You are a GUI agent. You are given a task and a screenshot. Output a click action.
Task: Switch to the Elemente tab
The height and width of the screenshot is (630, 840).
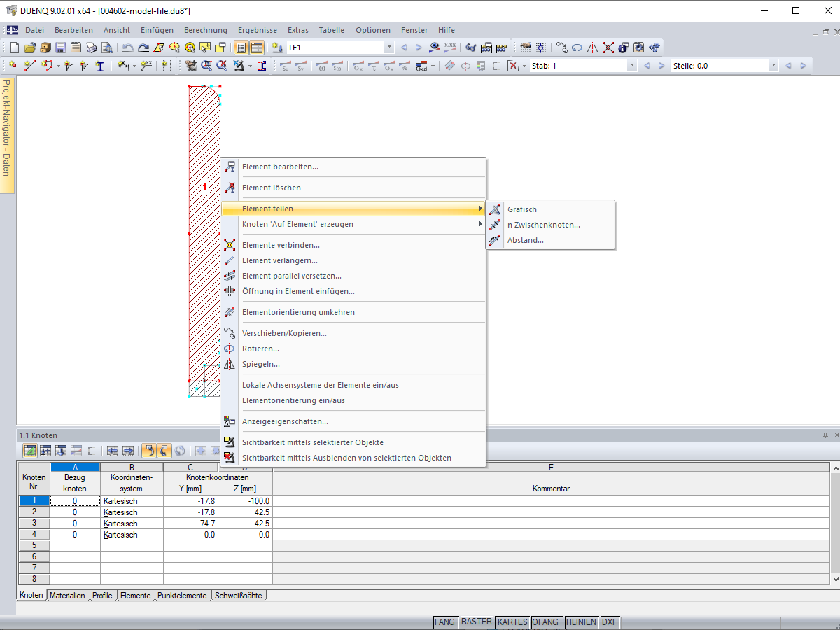point(135,596)
